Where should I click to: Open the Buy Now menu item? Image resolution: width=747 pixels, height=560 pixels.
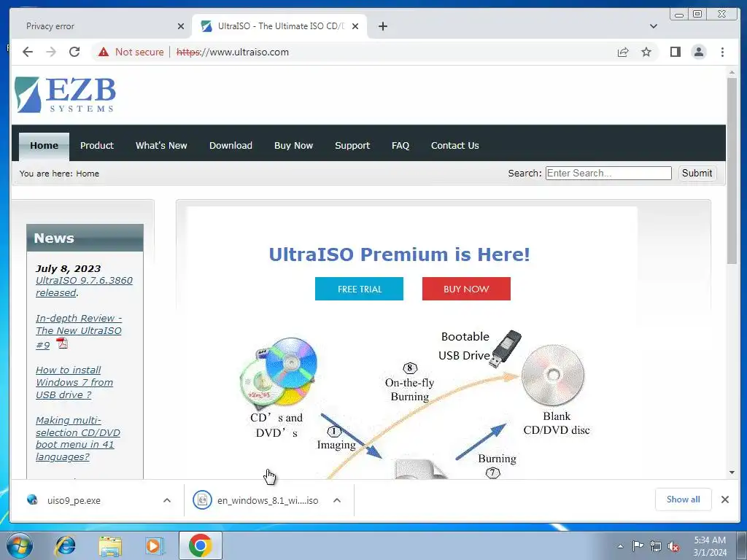(x=293, y=146)
